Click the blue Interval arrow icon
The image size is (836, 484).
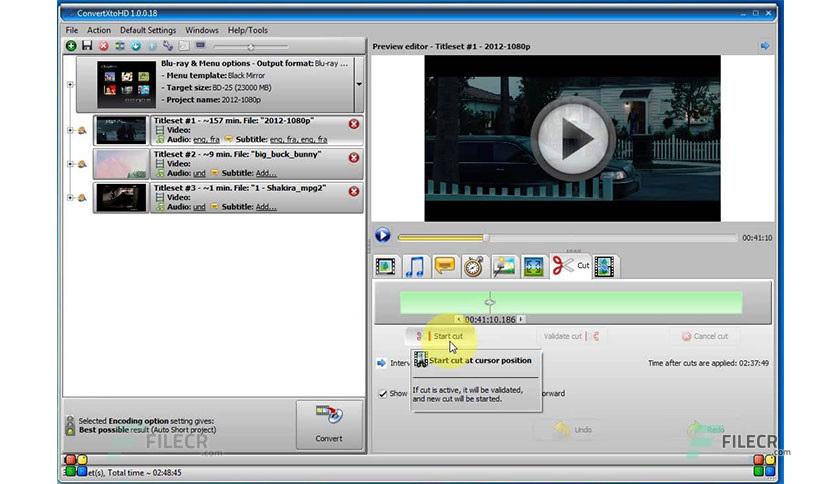(381, 363)
